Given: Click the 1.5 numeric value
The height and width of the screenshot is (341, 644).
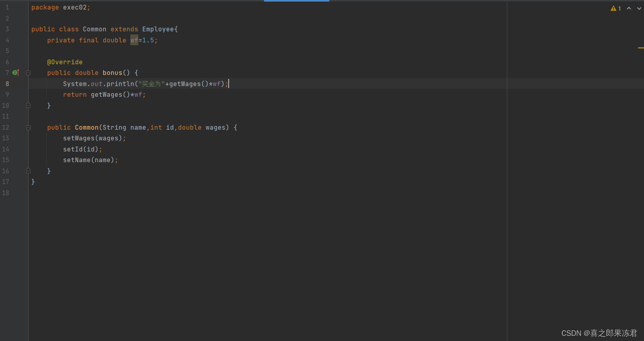Looking at the screenshot, I should (148, 40).
